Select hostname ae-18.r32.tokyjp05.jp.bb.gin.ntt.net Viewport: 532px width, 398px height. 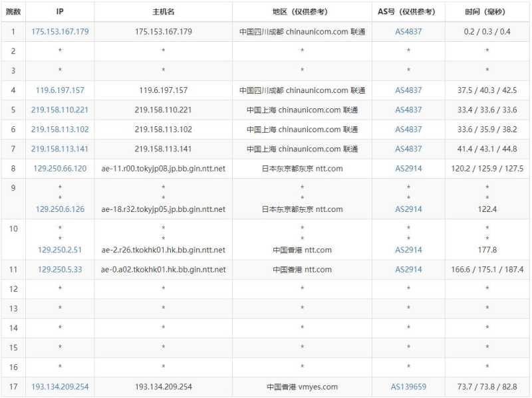(163, 209)
